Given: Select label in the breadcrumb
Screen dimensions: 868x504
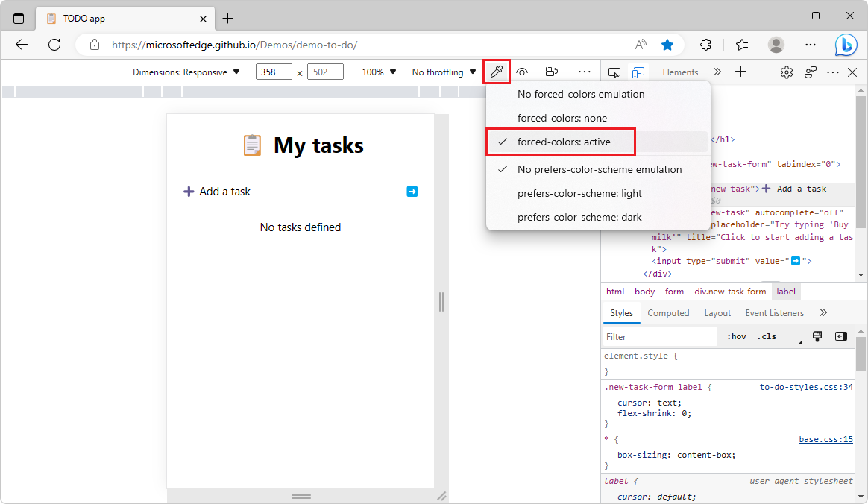Looking at the screenshot, I should [x=786, y=292].
